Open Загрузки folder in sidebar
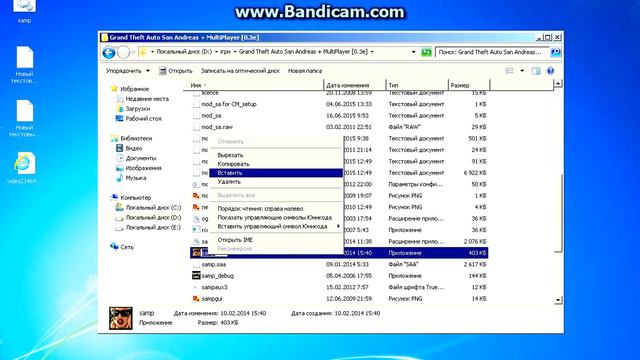640x360 pixels. coord(133,109)
